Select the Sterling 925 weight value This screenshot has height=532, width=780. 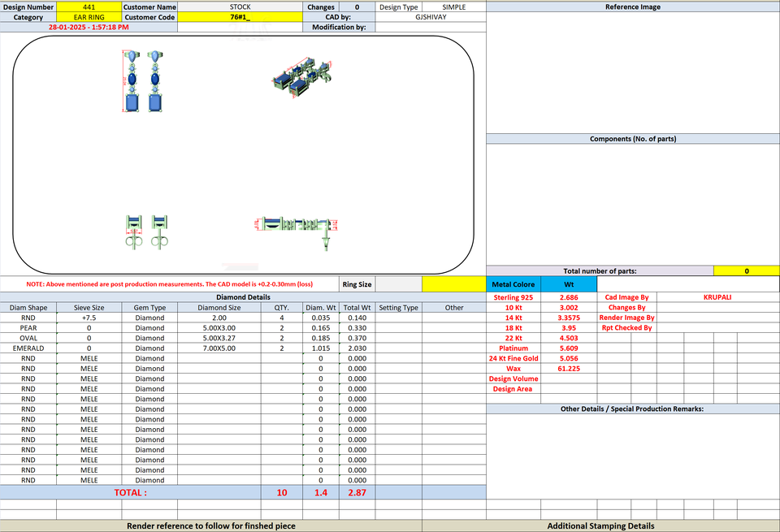(569, 297)
